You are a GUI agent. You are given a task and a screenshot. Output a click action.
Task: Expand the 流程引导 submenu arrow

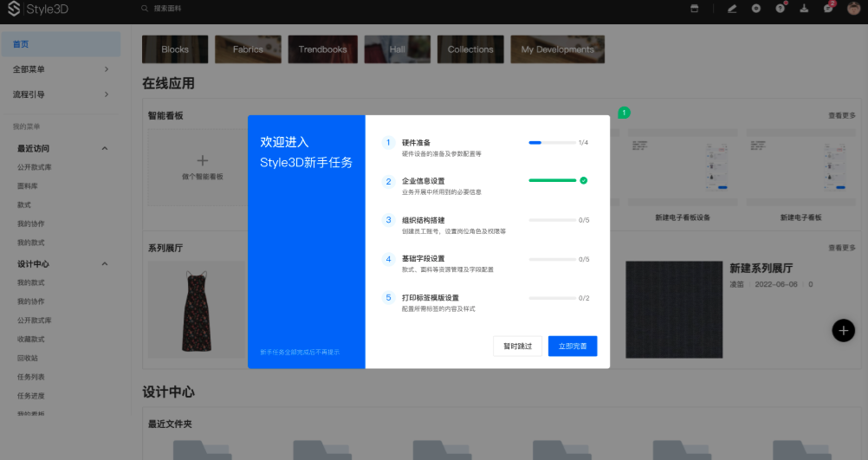[x=107, y=94]
